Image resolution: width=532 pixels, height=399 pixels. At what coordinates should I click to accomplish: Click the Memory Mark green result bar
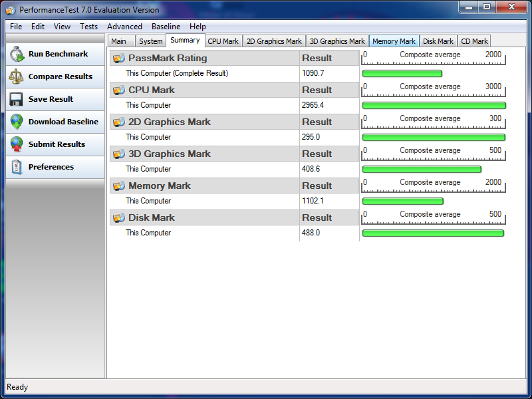click(403, 201)
